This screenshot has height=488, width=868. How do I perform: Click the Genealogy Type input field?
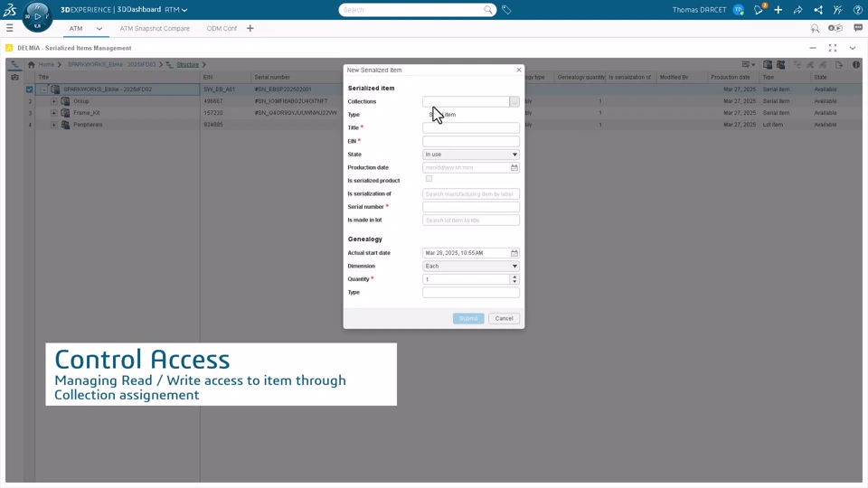pos(471,292)
